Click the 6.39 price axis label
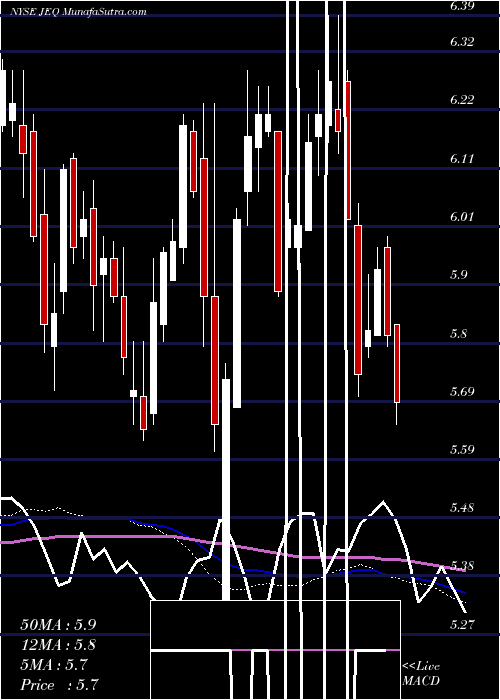The width and height of the screenshot is (500, 700). coord(460,5)
